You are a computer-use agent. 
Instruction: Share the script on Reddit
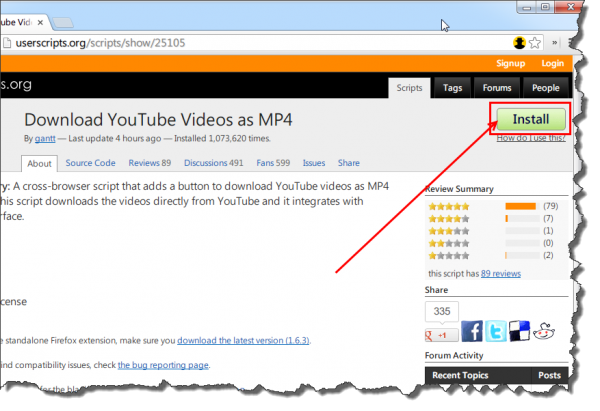pos(544,331)
